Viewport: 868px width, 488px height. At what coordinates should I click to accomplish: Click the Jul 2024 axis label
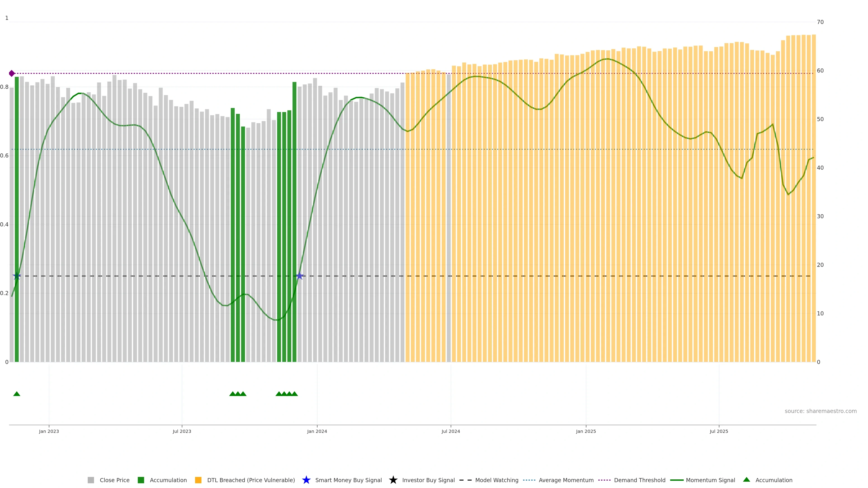click(451, 431)
